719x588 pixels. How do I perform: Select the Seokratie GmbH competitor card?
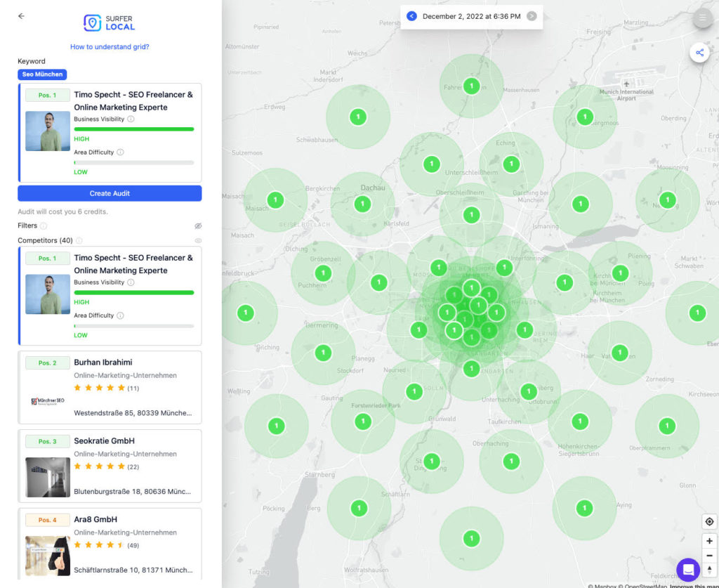110,466
